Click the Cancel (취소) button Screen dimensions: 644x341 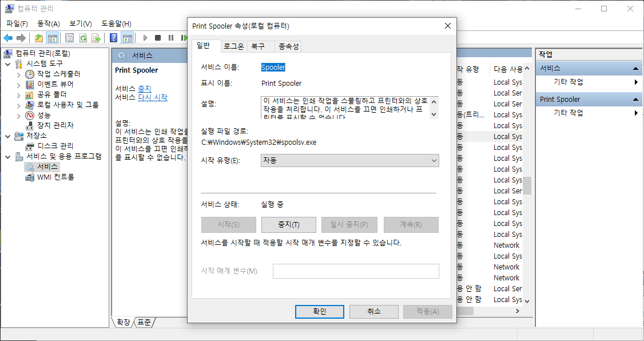[373, 311]
